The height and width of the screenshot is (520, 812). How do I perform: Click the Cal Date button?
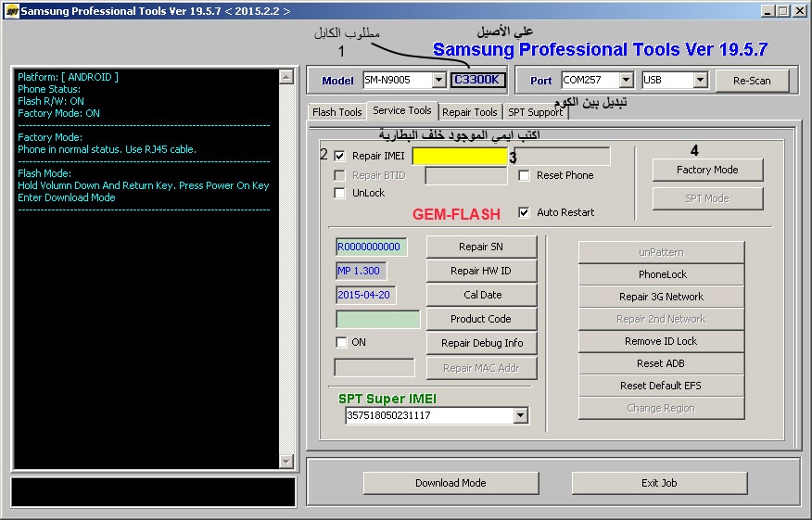[x=481, y=295]
